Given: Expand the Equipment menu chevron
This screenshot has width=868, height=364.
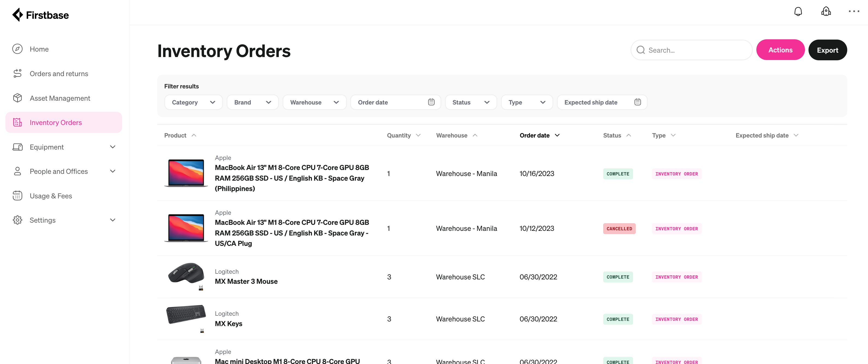Looking at the screenshot, I should (112, 147).
